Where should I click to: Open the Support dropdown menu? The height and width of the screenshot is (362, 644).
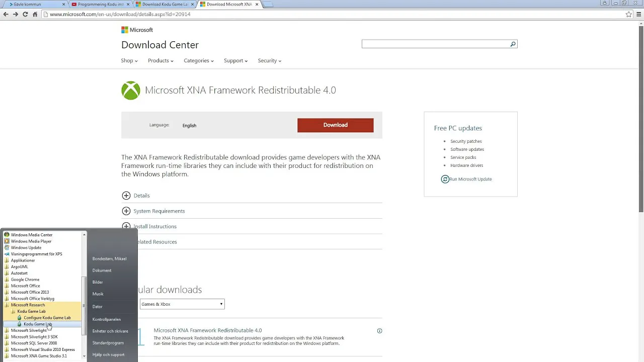pos(236,61)
